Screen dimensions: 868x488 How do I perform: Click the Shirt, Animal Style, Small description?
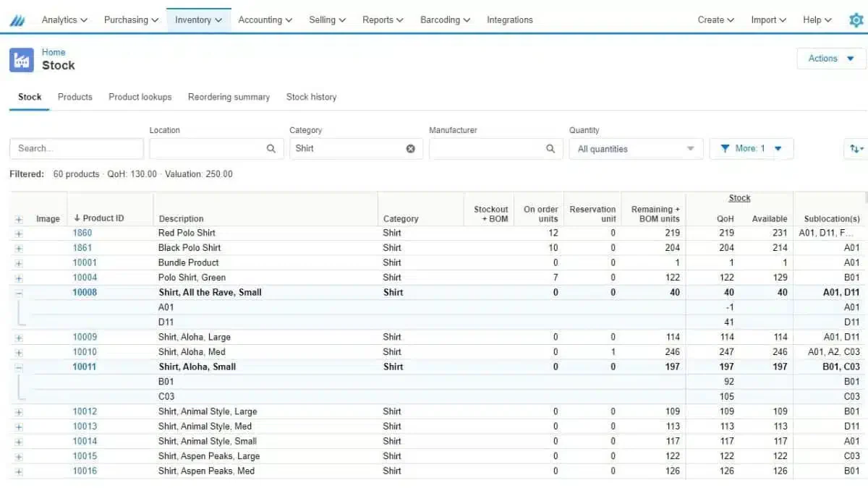click(208, 442)
